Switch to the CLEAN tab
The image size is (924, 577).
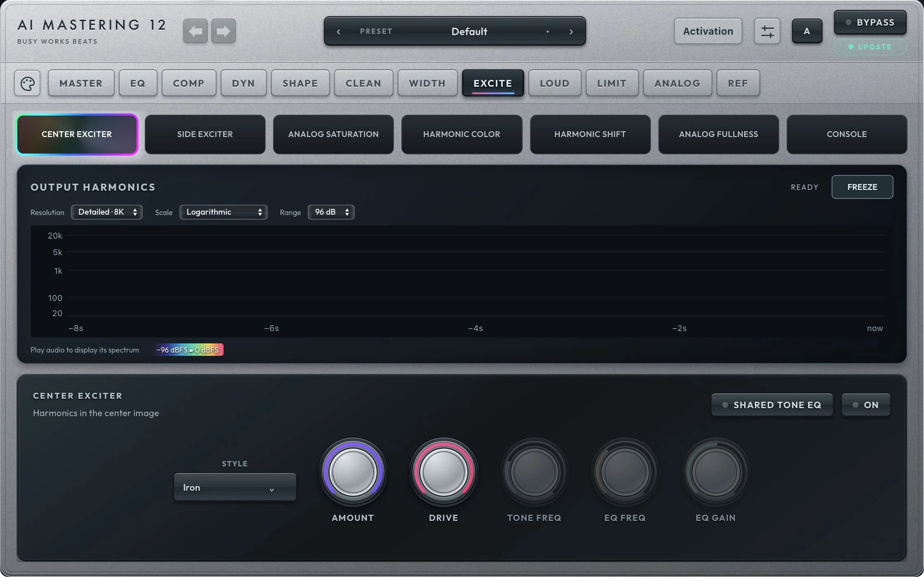(x=363, y=83)
